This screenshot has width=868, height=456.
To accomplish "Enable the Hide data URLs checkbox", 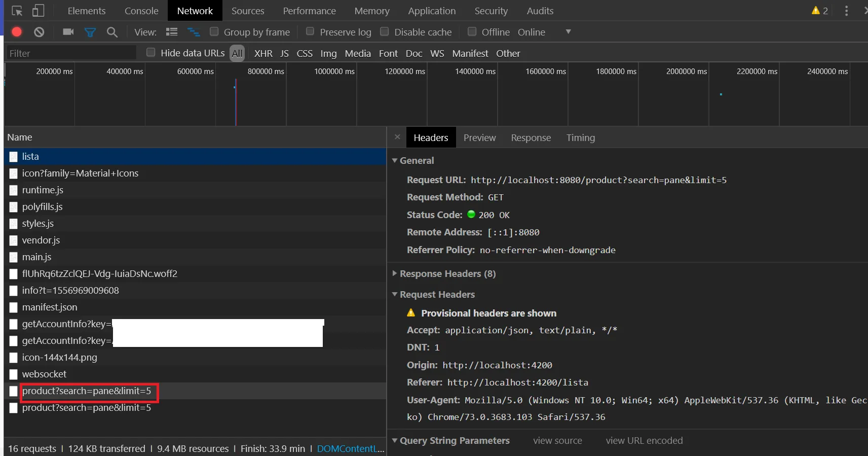I will [x=150, y=52].
